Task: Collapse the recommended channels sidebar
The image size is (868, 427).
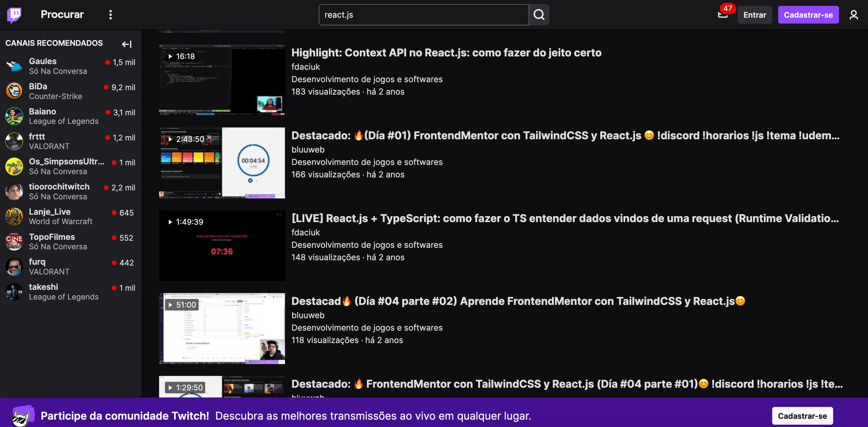Action: point(127,44)
